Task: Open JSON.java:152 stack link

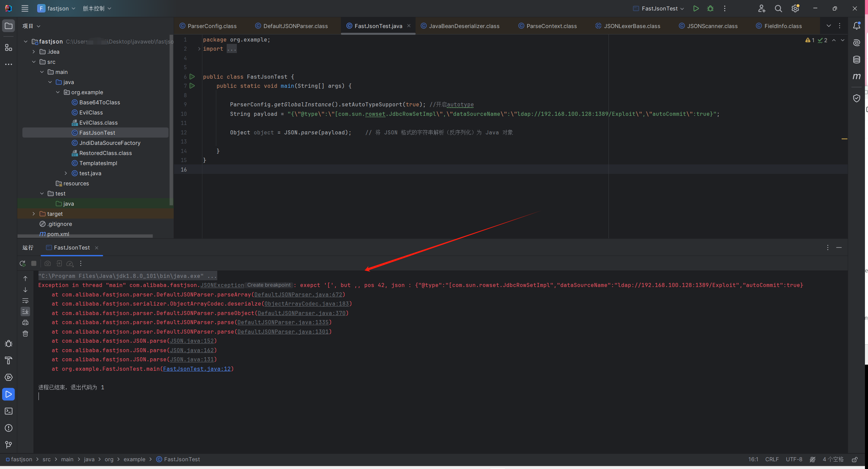Action: tap(192, 341)
